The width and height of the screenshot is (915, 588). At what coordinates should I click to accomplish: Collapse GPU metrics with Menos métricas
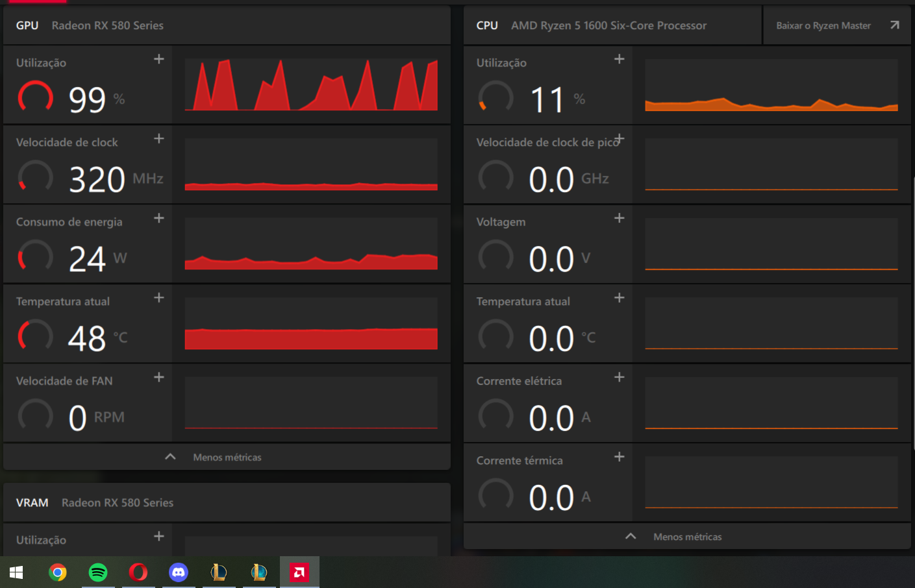tap(227, 457)
